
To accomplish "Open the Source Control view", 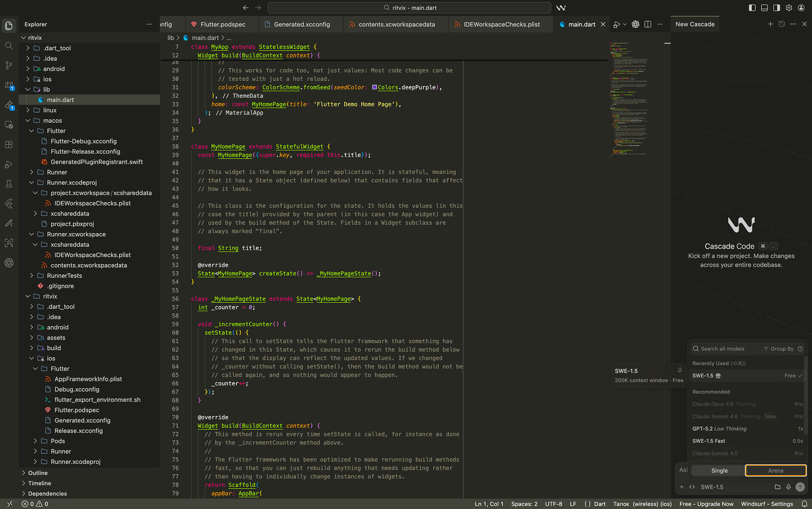I will [x=9, y=65].
